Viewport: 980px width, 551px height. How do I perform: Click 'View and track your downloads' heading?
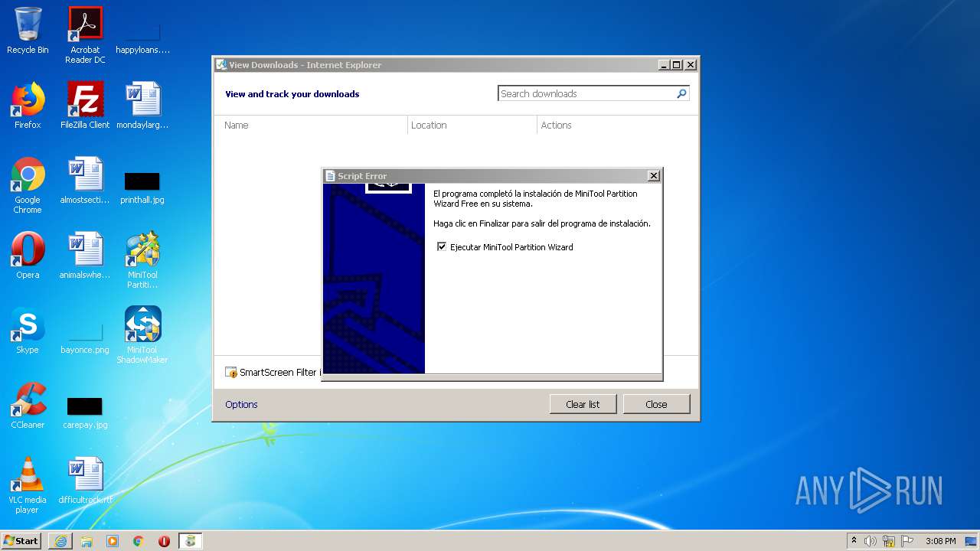(292, 94)
